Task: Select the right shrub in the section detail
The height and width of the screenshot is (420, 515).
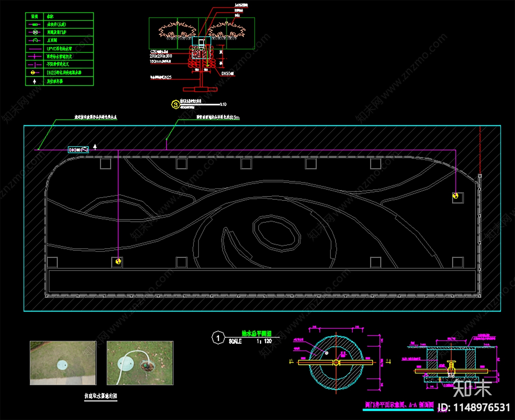Action: [226, 30]
